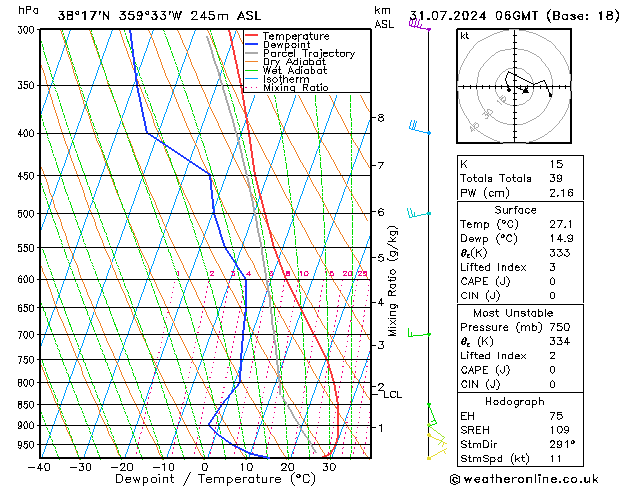This screenshot has height=486, width=629.
Task: Click the 500 hPa pressure label
Action: coord(28,214)
